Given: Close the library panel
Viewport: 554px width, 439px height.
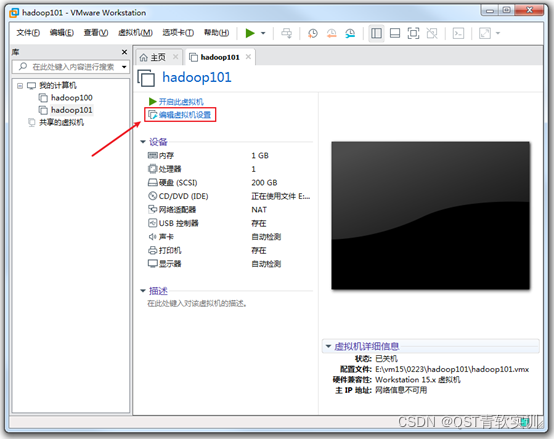Looking at the screenshot, I should pyautogui.click(x=124, y=52).
